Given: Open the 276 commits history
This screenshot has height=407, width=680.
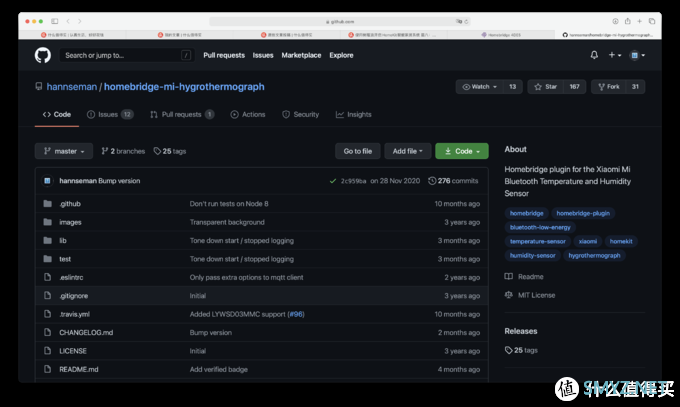Looking at the screenshot, I should [x=453, y=181].
